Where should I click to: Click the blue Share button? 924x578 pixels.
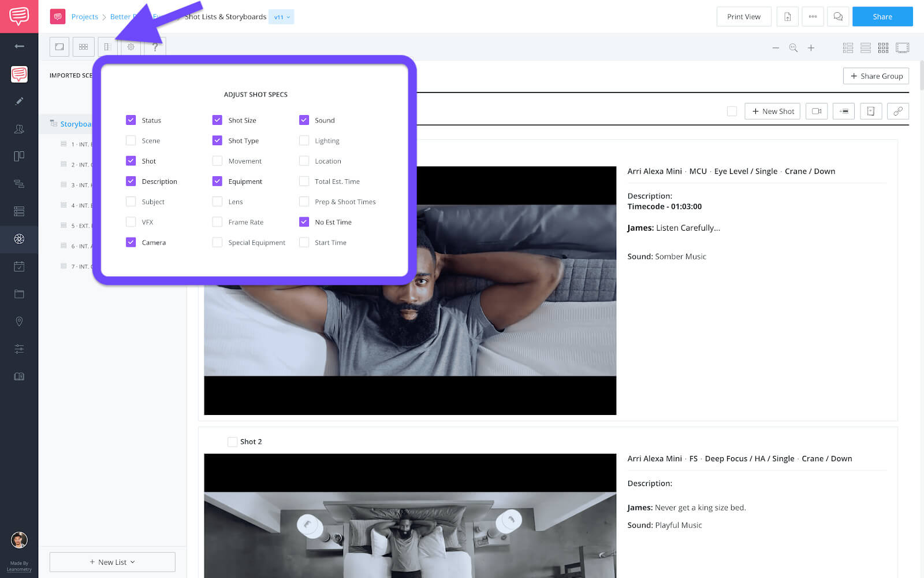coord(882,17)
